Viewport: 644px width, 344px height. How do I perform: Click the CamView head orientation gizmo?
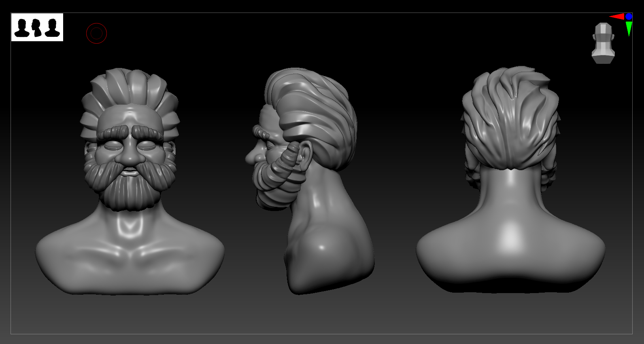pyautogui.click(x=603, y=43)
